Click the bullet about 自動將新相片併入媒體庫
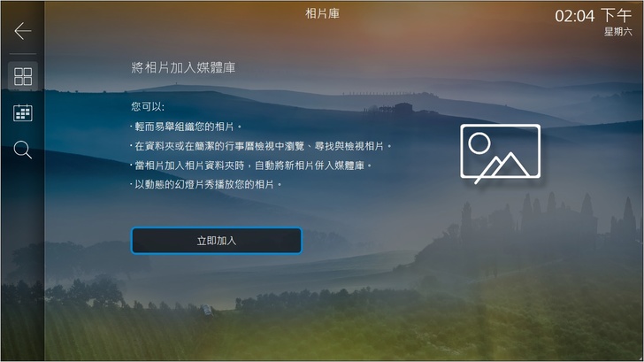This screenshot has height=362, width=644. point(251,166)
